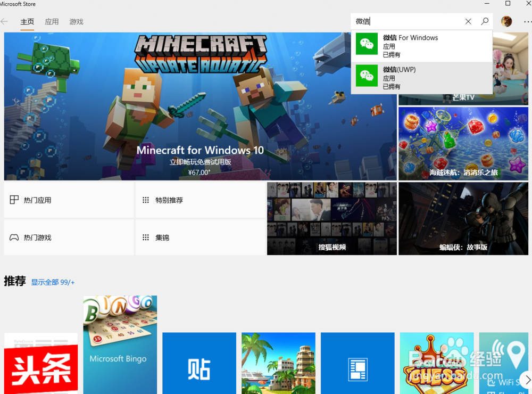
Task: Clear the search text with X
Action: coord(468,21)
